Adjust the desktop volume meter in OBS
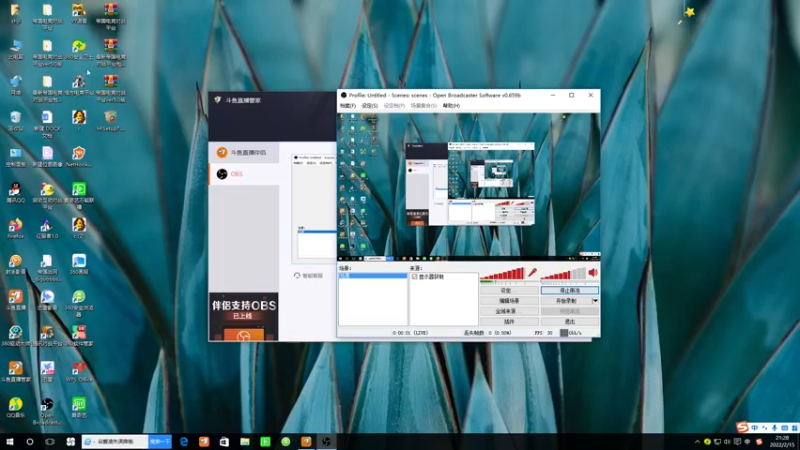The image size is (800, 450). point(563,274)
